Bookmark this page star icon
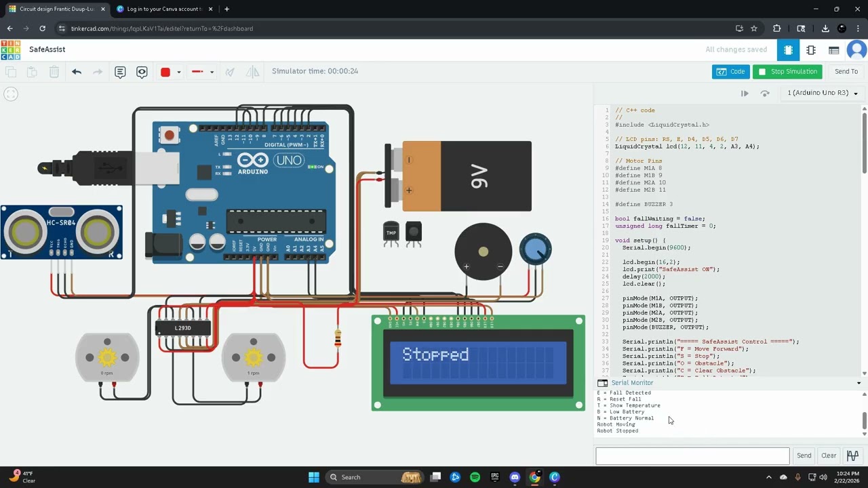Image resolution: width=868 pixels, height=488 pixels. click(x=754, y=28)
